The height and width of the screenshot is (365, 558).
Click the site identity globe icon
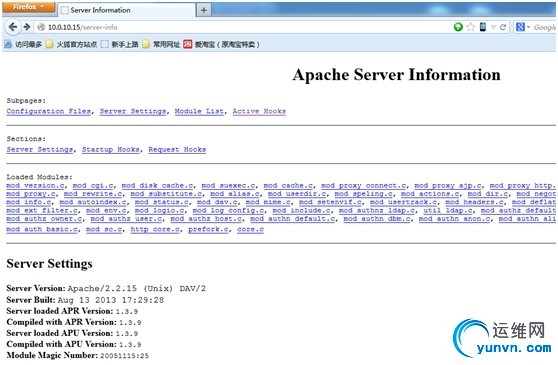pos(41,27)
